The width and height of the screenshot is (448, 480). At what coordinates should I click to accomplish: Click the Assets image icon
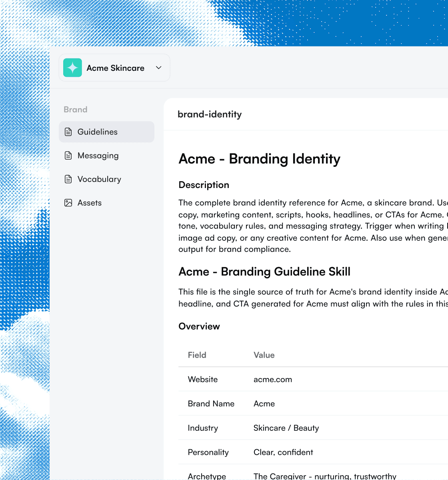[x=68, y=203]
